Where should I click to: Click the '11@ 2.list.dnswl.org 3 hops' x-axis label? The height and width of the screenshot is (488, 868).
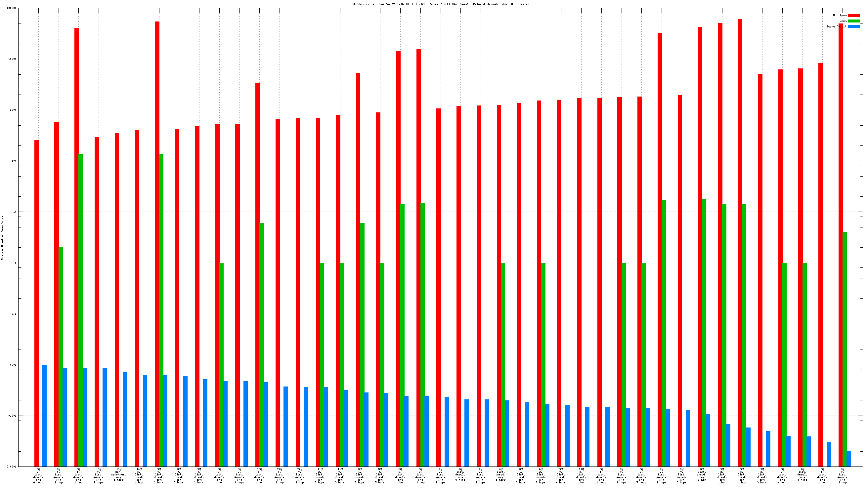pyautogui.click(x=320, y=476)
